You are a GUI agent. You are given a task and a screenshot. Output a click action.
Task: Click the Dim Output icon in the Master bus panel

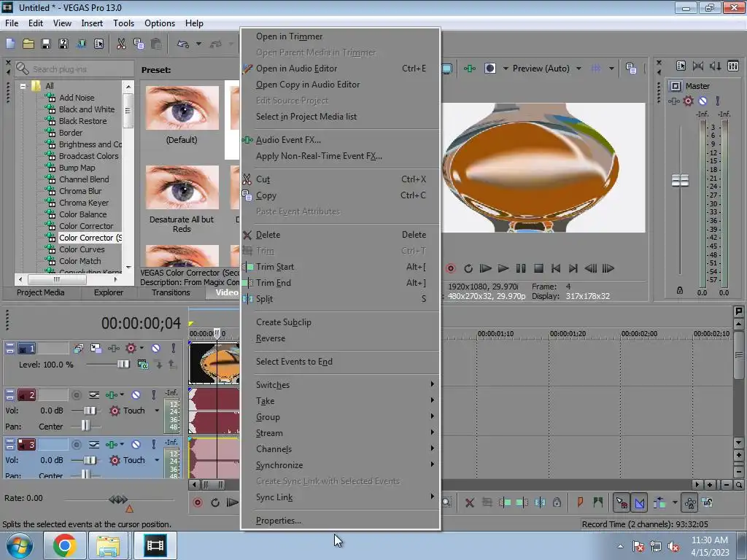tap(715, 66)
